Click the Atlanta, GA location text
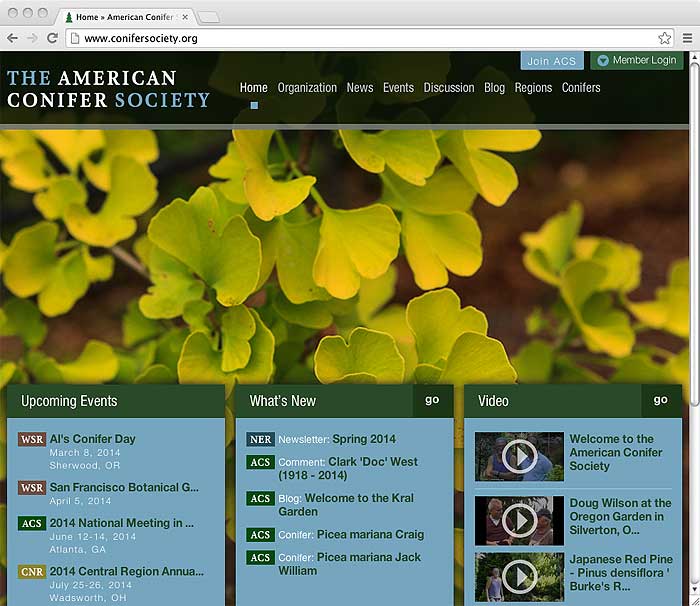Viewport: 700px width, 606px height. tap(78, 550)
